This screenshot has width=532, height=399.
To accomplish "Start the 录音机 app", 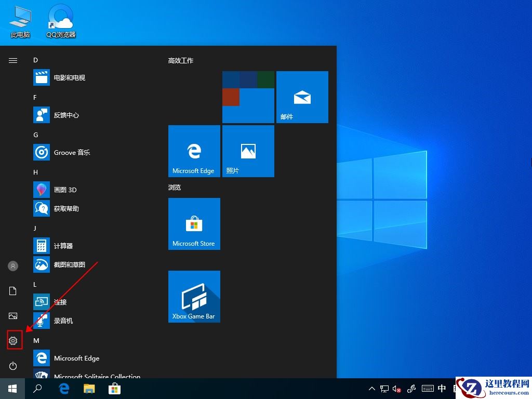I will coord(62,321).
